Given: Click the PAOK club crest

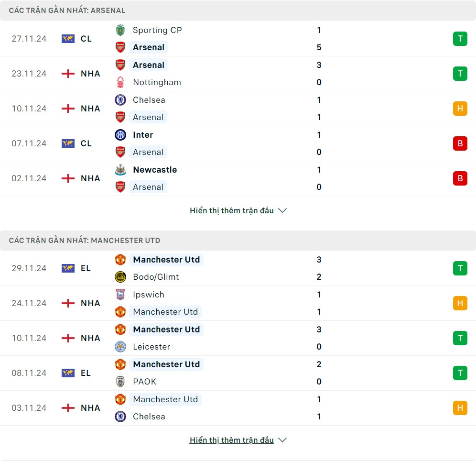Looking at the screenshot, I should tap(120, 382).
